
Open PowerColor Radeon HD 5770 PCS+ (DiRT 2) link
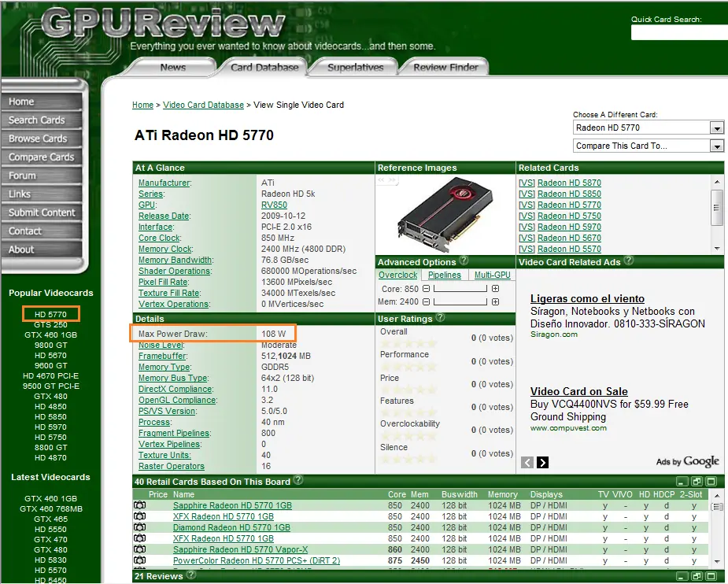pos(257,561)
